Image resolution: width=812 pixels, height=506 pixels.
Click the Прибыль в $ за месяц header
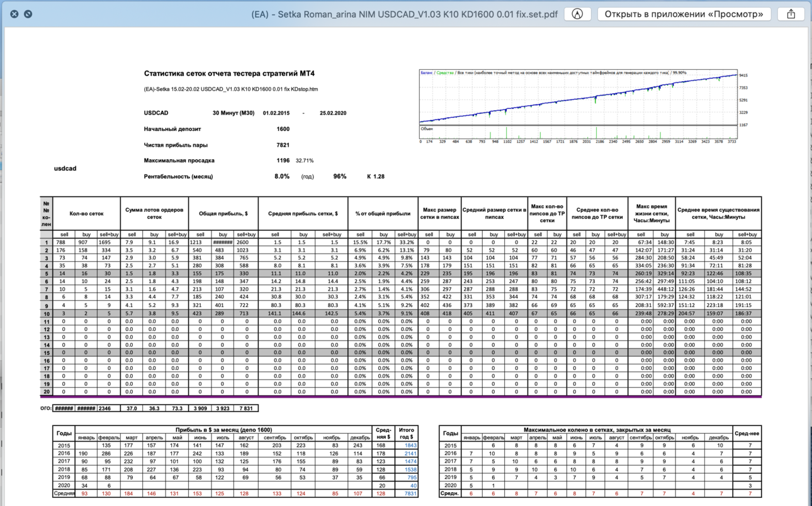(x=223, y=430)
